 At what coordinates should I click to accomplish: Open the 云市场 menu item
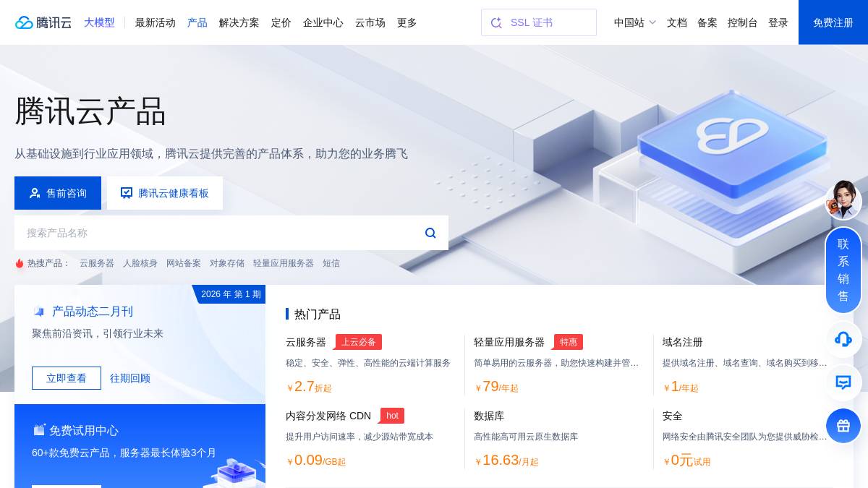tap(370, 22)
